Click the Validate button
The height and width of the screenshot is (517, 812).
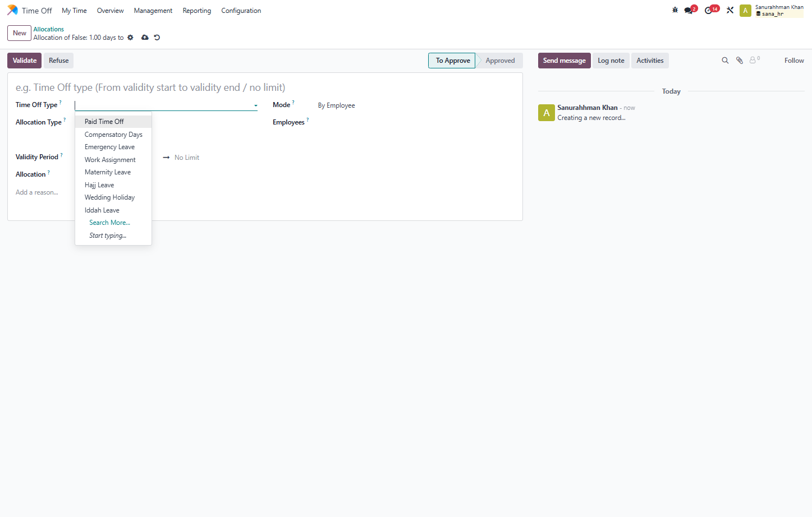[x=25, y=61]
